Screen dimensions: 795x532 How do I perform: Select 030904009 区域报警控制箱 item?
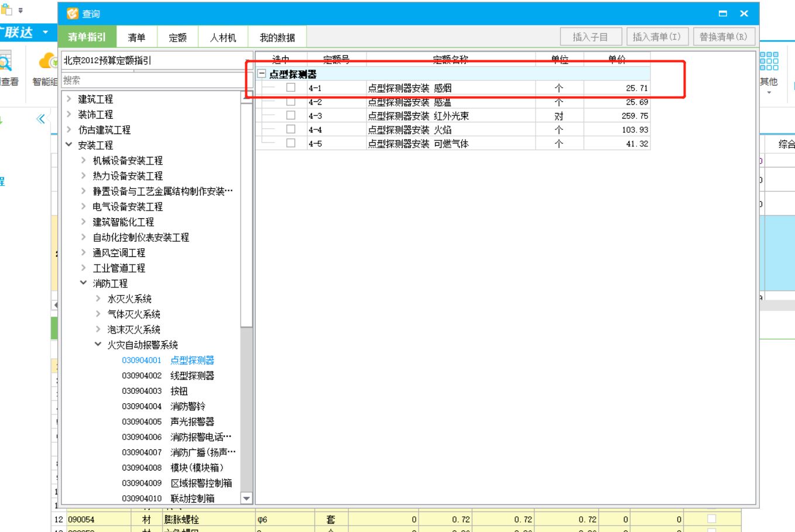pos(177,483)
